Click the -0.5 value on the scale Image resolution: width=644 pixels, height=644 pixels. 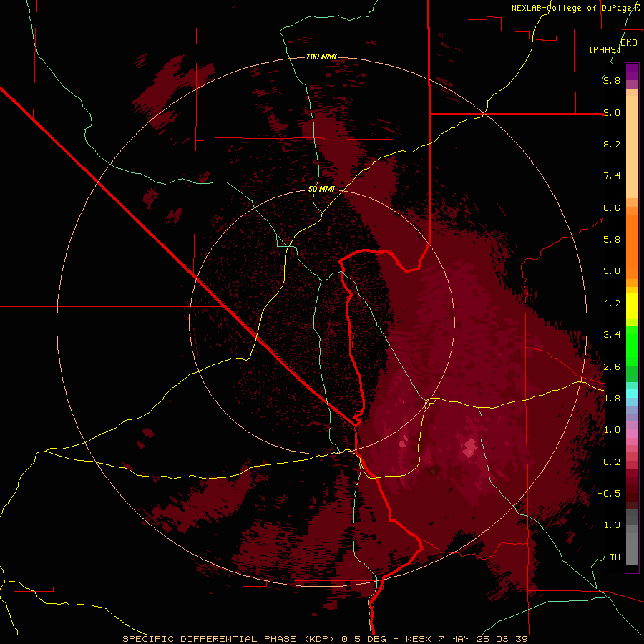(x=610, y=494)
